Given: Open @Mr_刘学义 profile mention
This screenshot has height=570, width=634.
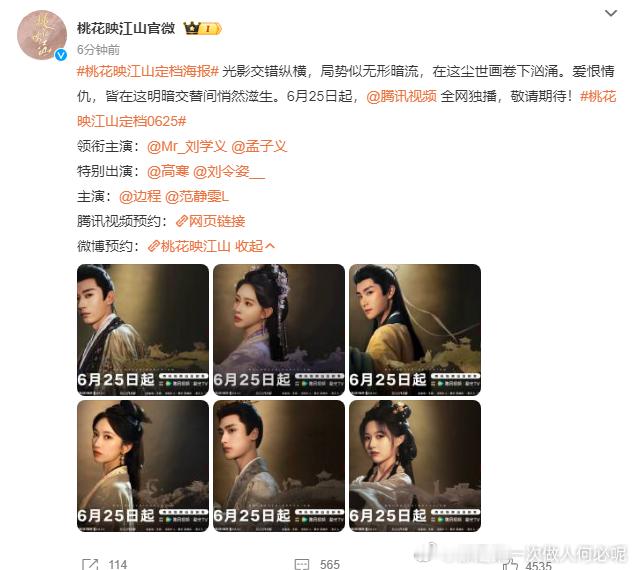Looking at the screenshot, I should point(187,147).
